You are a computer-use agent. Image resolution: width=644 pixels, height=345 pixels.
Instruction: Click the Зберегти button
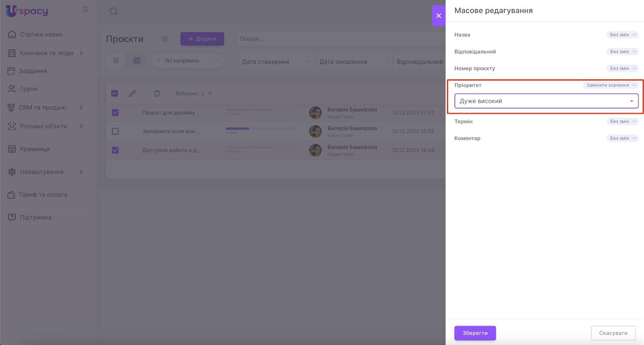475,333
